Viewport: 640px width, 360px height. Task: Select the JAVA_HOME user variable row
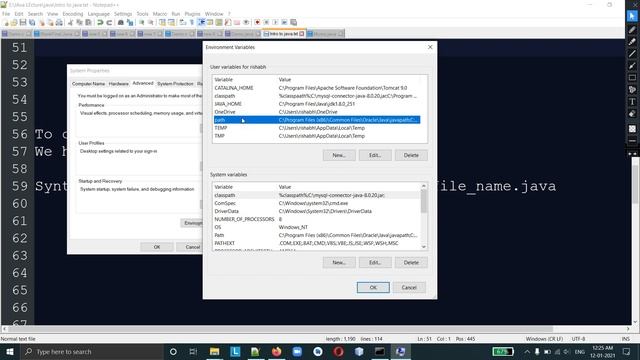tap(317, 104)
